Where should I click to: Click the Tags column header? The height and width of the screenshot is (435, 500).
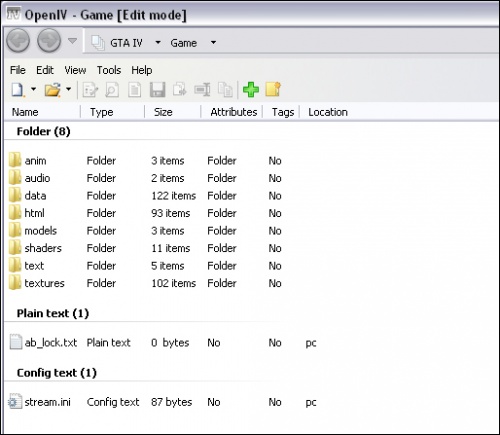(x=283, y=112)
